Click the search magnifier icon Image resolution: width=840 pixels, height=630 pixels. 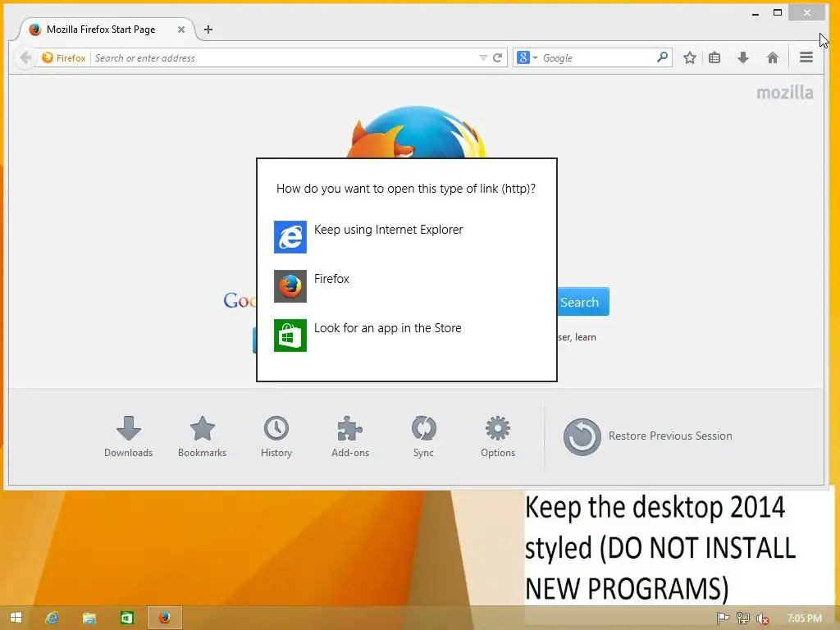coord(663,57)
